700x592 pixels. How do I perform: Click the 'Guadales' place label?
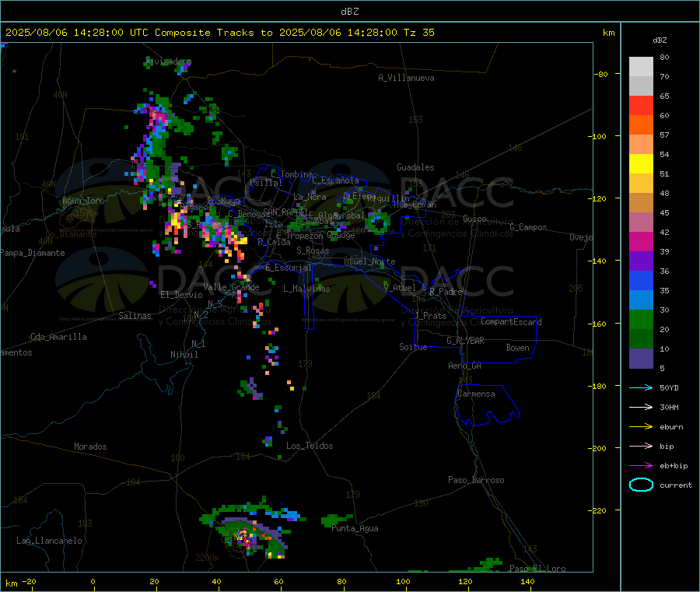tap(415, 167)
